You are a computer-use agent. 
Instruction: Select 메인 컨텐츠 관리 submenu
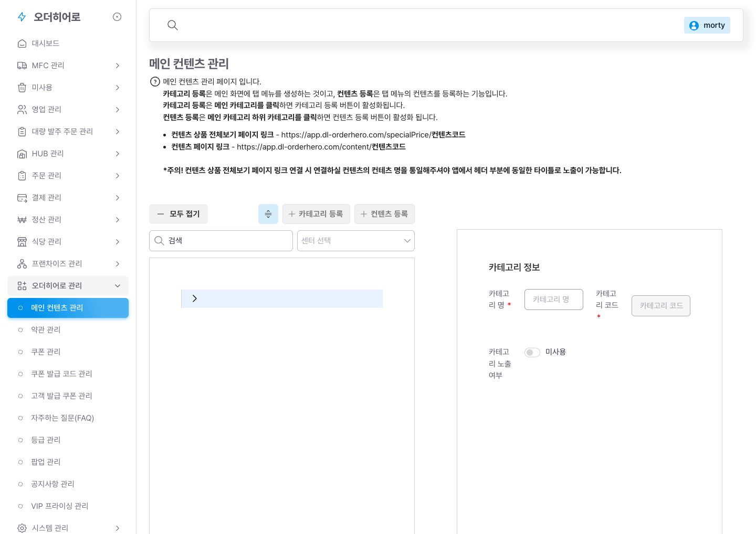(68, 308)
